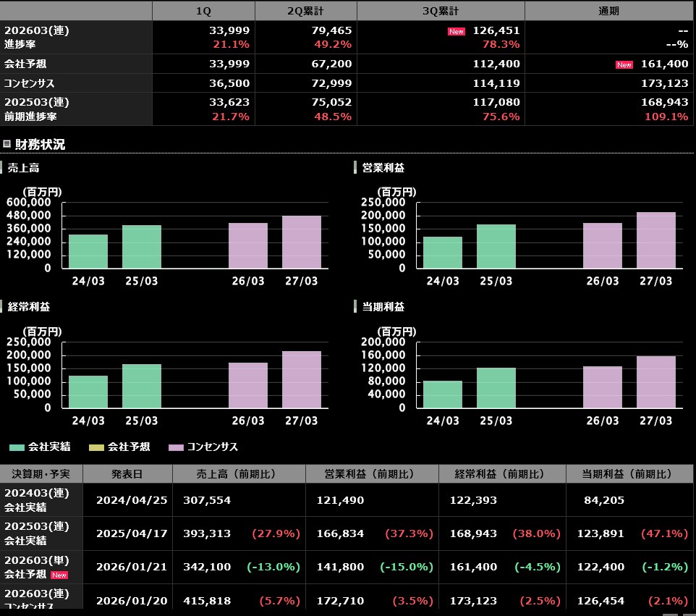The image size is (696, 616).
Task: Click the 売上高（前期比） table header
Action: coord(239,474)
